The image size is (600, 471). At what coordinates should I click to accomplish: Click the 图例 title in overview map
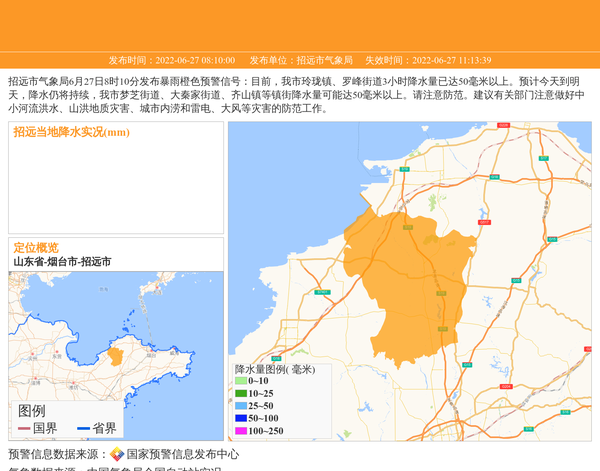pos(32,411)
